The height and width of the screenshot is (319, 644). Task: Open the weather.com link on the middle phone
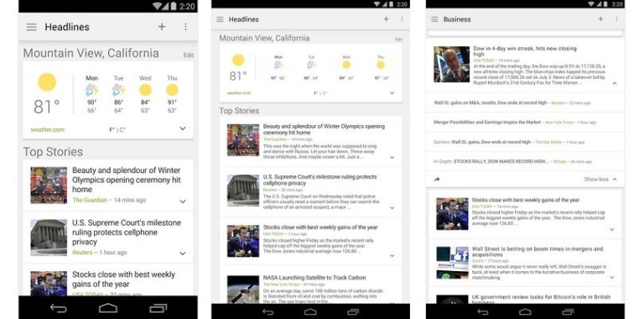click(239, 93)
